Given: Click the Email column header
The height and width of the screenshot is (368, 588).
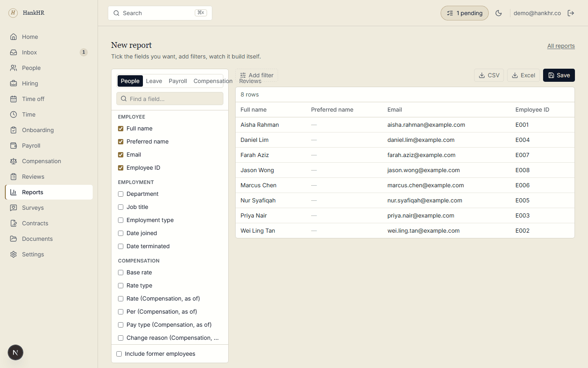Looking at the screenshot, I should 394,110.
